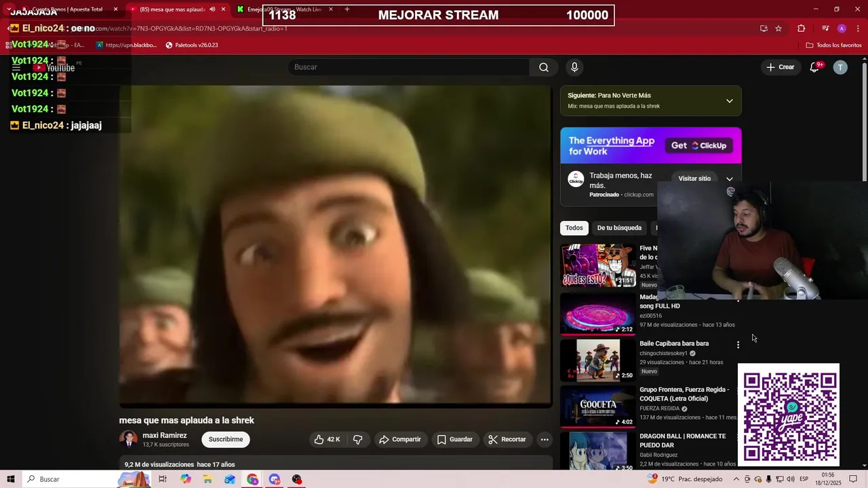This screenshot has height=488, width=868.
Task: Open YouTube notifications bell
Action: [x=814, y=67]
